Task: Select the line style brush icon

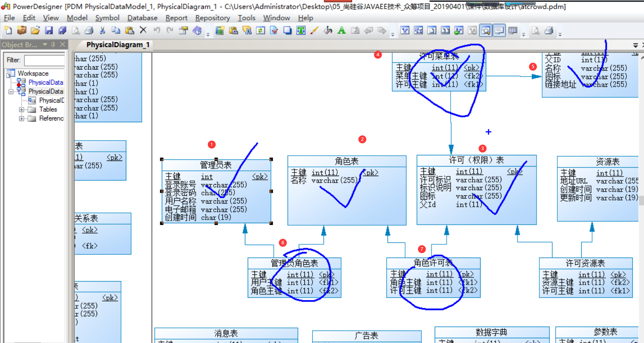Action: coord(314,30)
